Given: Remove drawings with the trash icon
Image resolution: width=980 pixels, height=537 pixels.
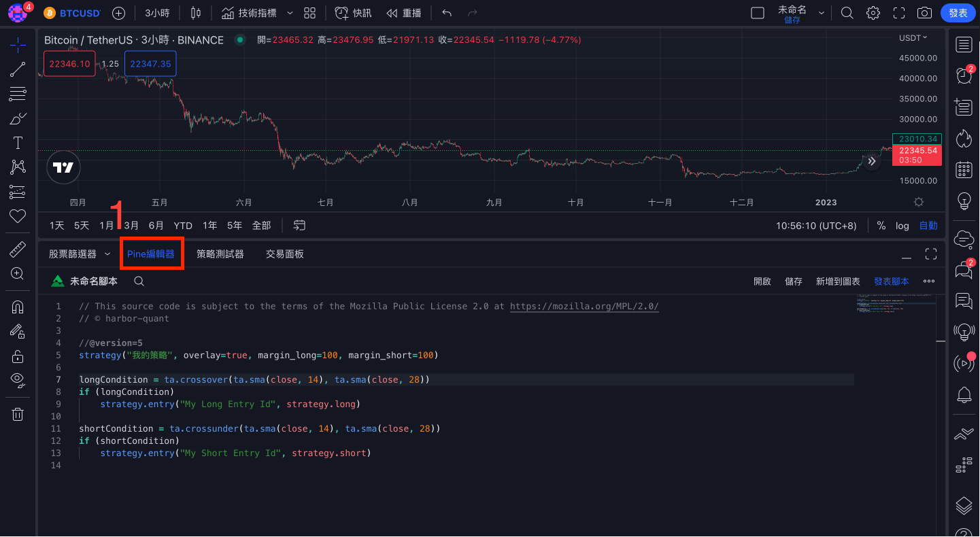Looking at the screenshot, I should click(x=18, y=414).
